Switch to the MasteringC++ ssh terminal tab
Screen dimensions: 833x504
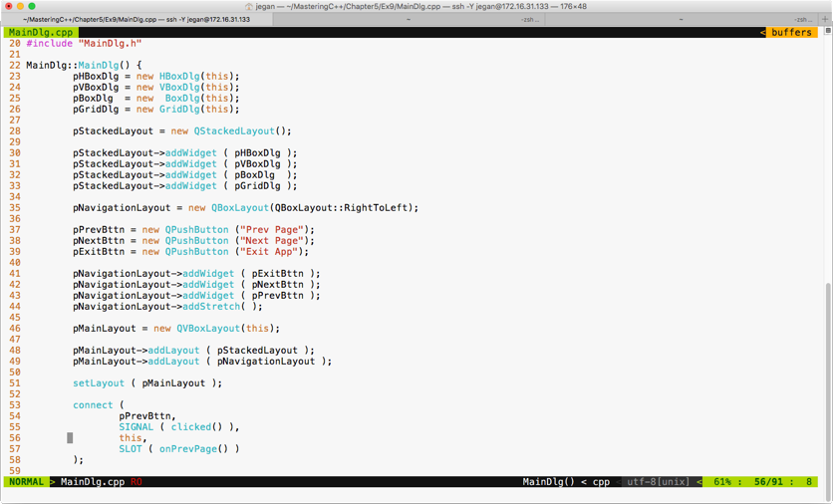(137, 19)
